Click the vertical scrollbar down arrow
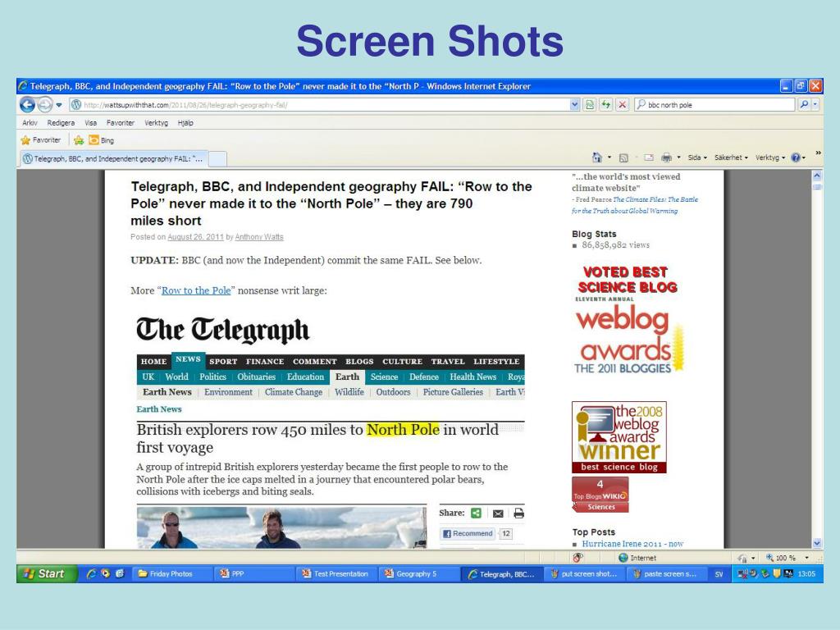 point(817,543)
